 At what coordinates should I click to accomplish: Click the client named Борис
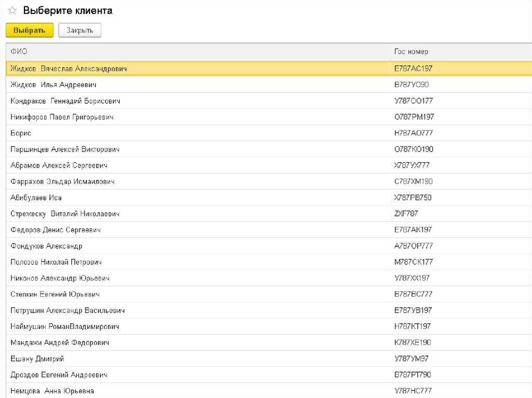(x=21, y=133)
